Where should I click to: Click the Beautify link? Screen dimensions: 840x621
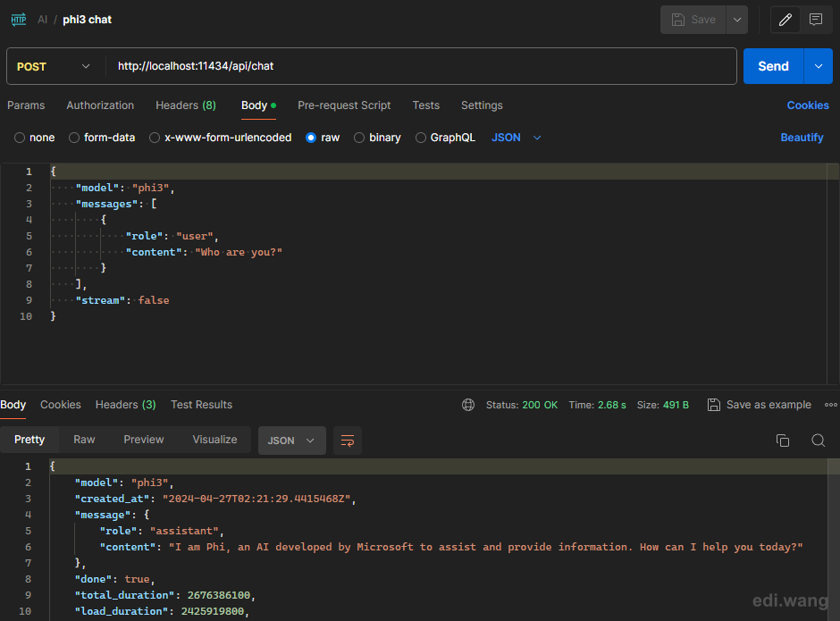pos(802,138)
